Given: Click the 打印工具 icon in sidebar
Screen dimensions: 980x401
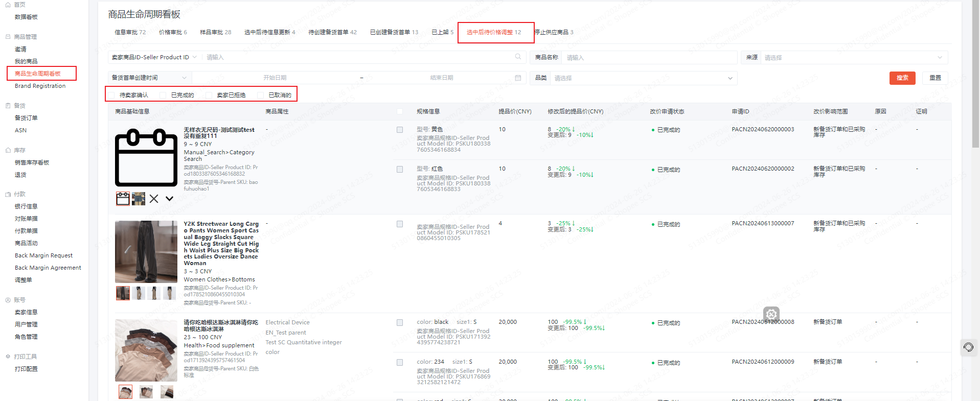Looking at the screenshot, I should tap(8, 357).
